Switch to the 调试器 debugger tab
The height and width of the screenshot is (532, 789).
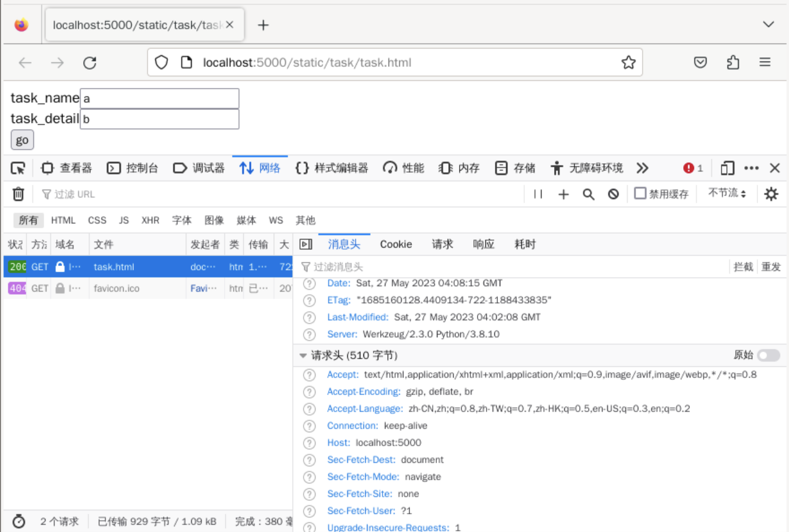(x=198, y=169)
